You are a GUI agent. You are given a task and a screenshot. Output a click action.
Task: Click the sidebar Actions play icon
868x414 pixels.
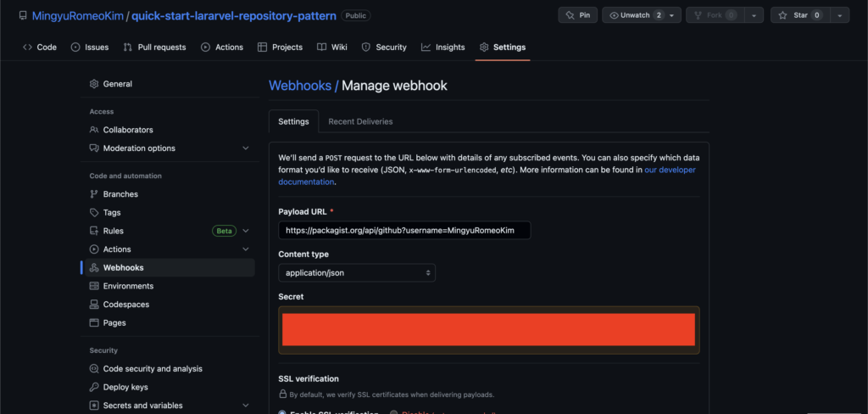coord(94,249)
